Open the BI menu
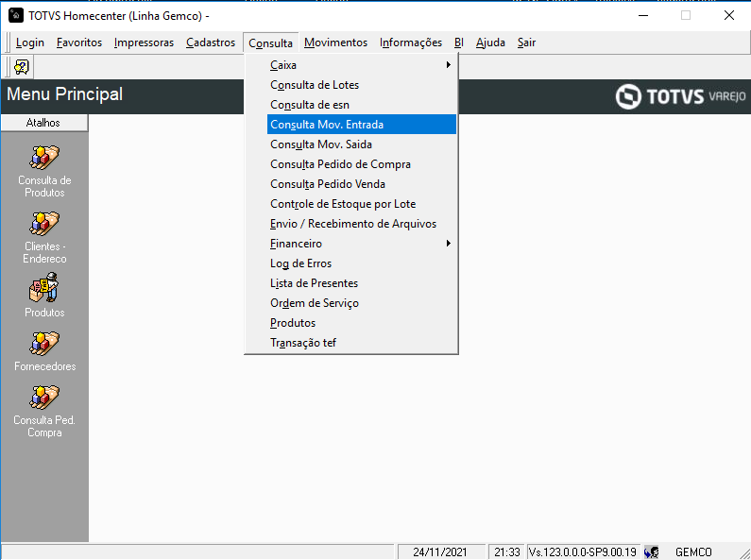The height and width of the screenshot is (560, 751). click(x=459, y=42)
